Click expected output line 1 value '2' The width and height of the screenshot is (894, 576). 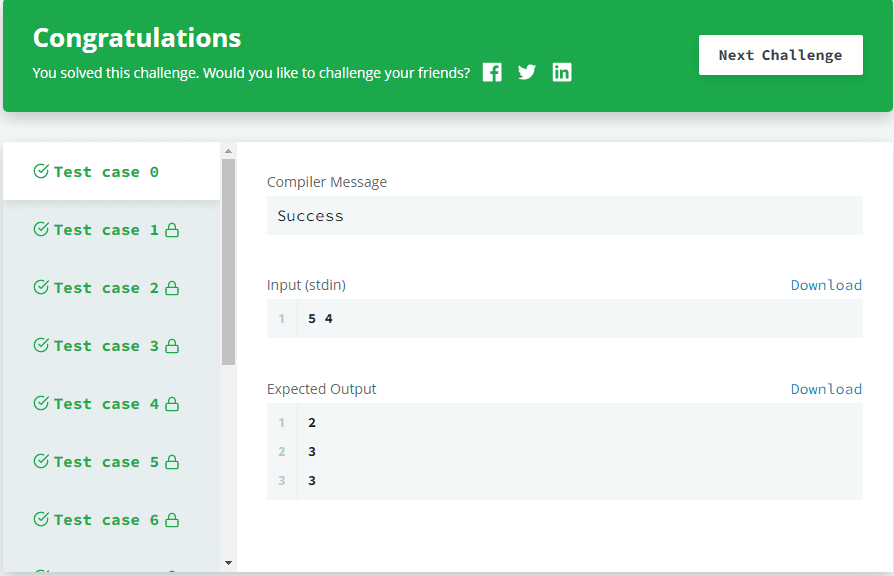point(312,423)
